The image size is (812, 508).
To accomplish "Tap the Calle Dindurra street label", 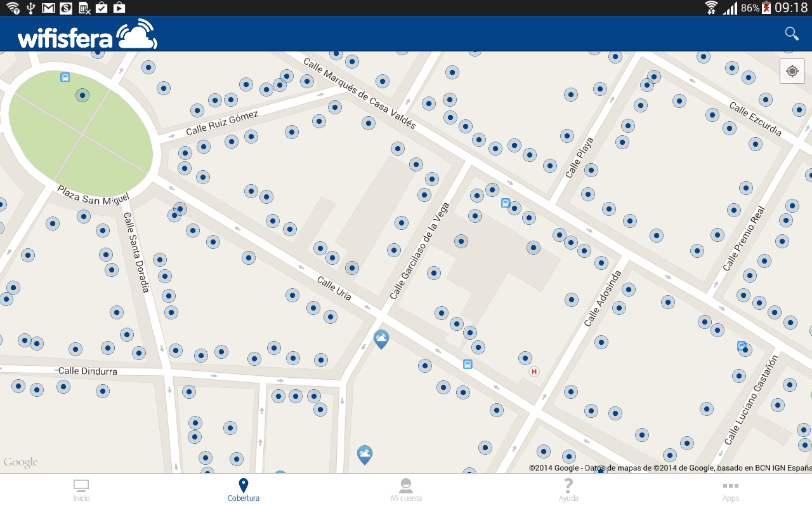I will [88, 371].
